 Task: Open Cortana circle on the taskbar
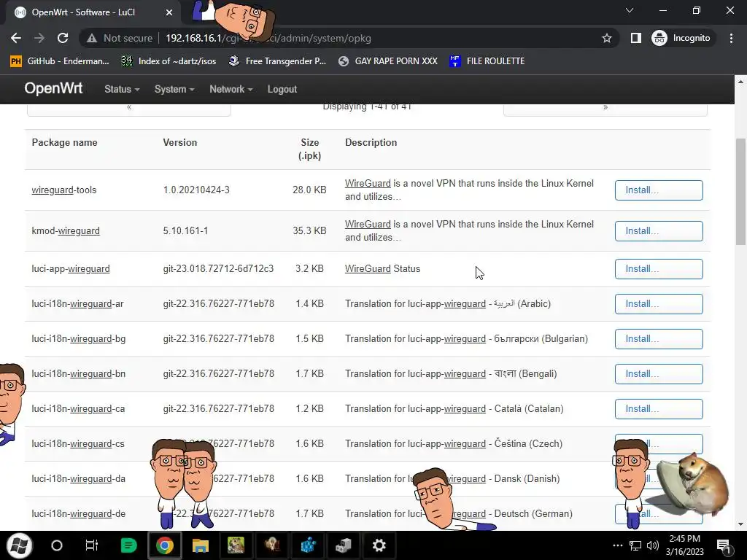tap(57, 545)
